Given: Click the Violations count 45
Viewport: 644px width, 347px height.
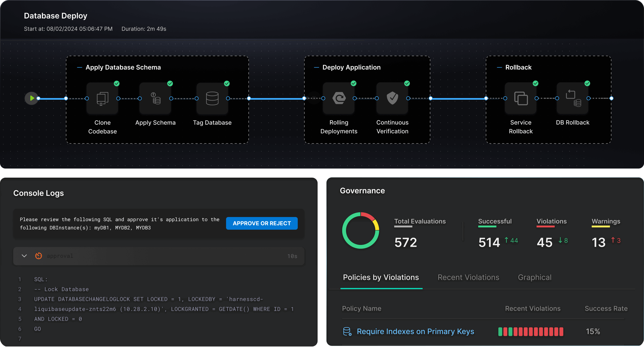Looking at the screenshot, I should pos(544,243).
